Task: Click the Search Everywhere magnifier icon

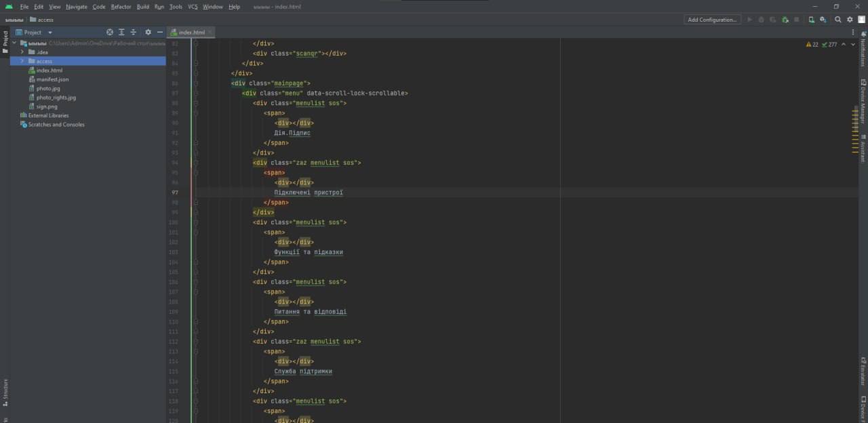Action: pyautogui.click(x=838, y=20)
